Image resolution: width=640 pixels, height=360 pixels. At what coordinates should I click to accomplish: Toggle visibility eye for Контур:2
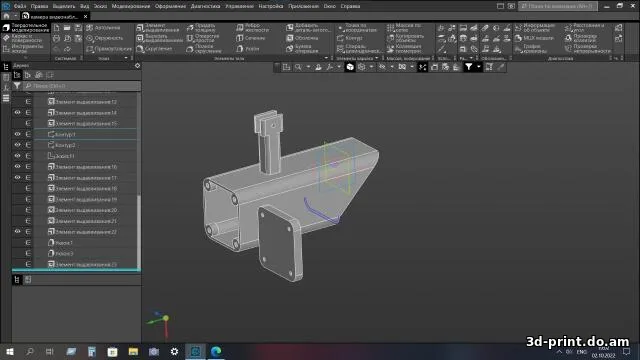coord(18,145)
